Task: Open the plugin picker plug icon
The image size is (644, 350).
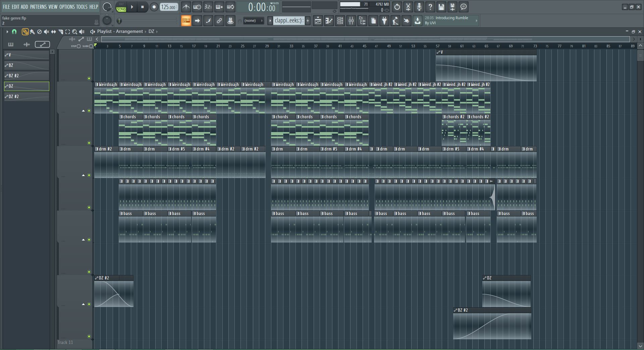Action: (384, 21)
